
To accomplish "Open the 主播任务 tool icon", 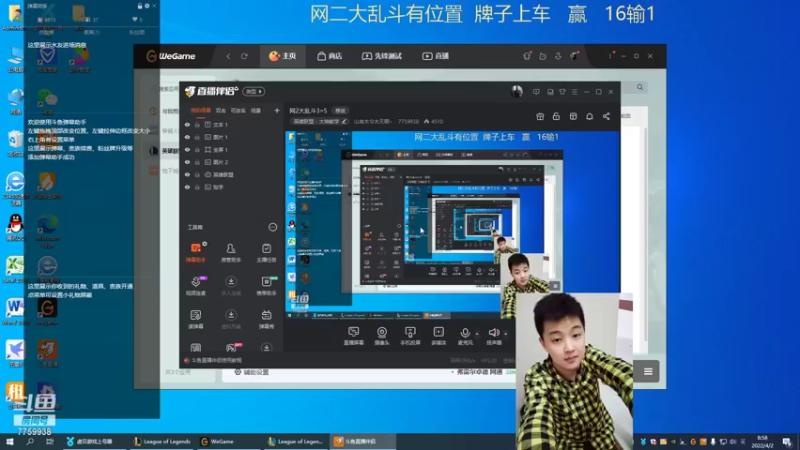I will [x=266, y=252].
